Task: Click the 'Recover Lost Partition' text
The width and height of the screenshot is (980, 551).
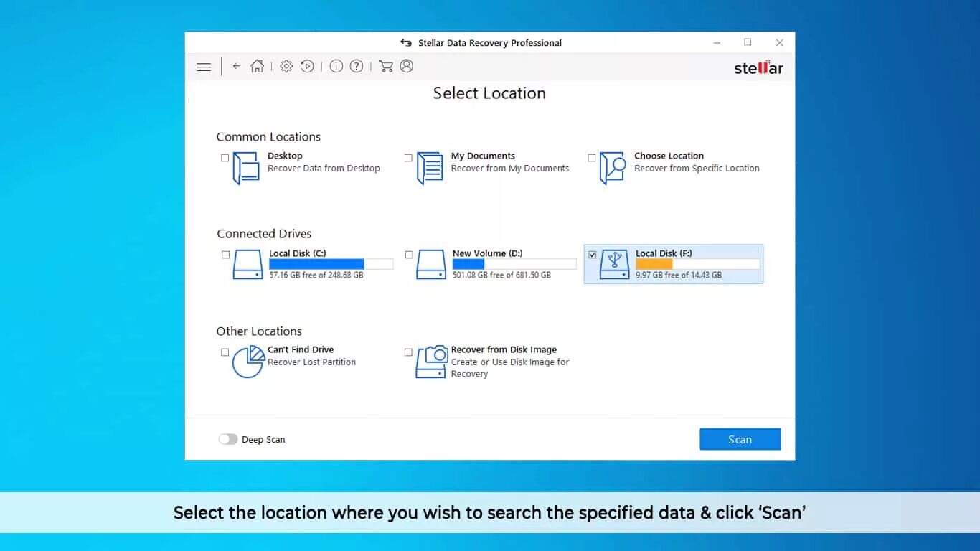Action: pyautogui.click(x=311, y=362)
